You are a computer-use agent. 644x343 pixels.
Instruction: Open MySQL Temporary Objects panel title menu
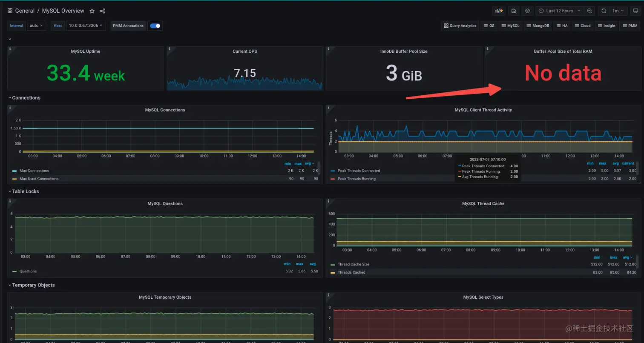click(165, 297)
